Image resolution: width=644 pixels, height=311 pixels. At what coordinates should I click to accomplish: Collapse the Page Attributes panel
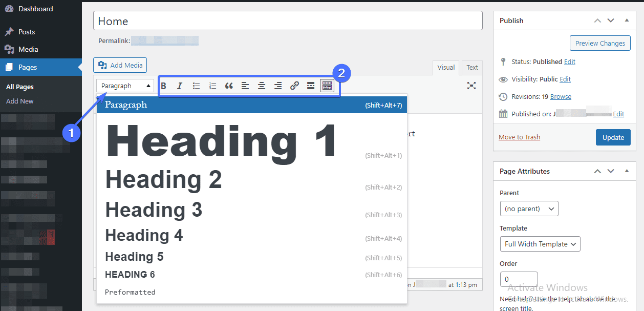click(627, 171)
